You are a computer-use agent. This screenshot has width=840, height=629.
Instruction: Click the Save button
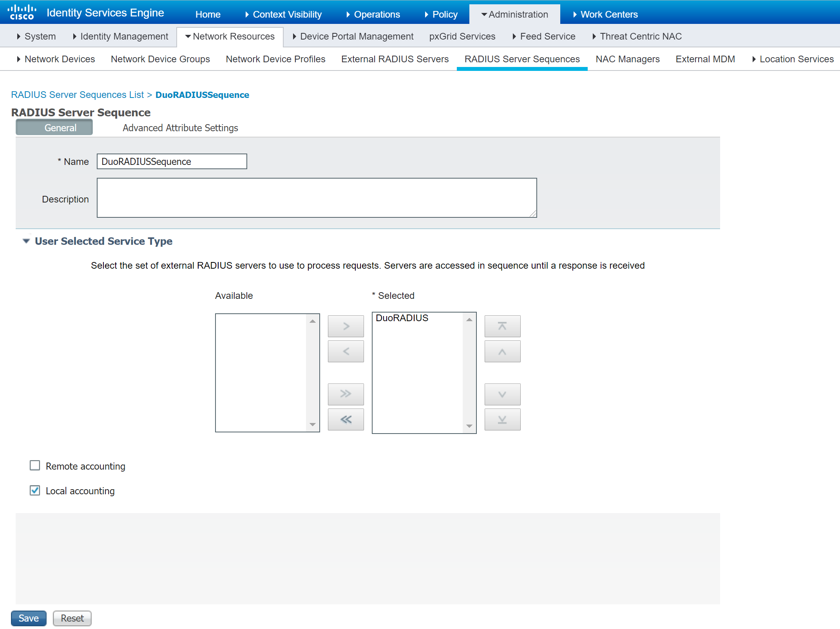point(29,618)
